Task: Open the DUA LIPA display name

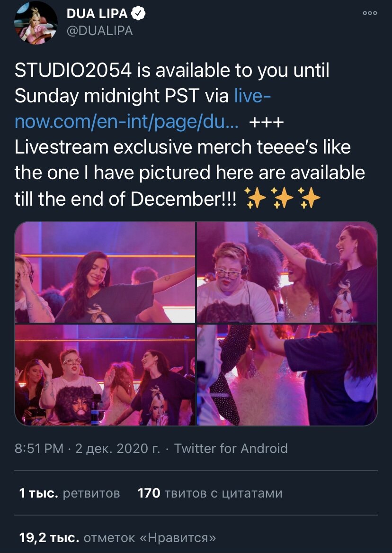Action: pos(97,13)
